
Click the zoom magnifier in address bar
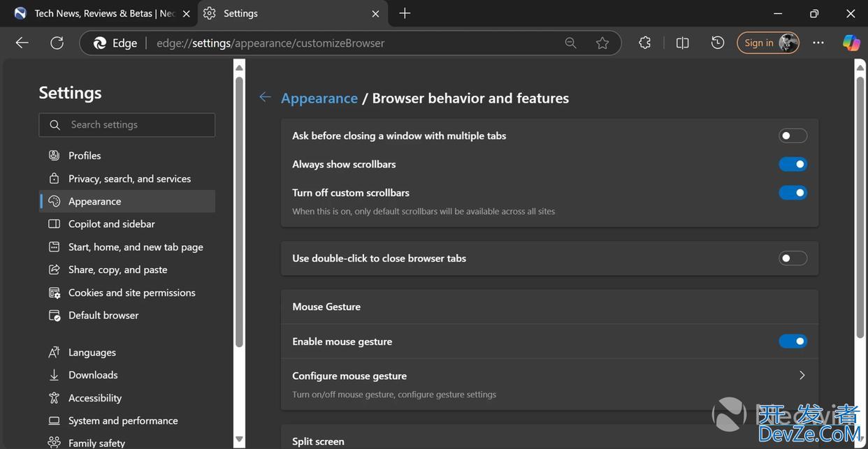tap(570, 43)
